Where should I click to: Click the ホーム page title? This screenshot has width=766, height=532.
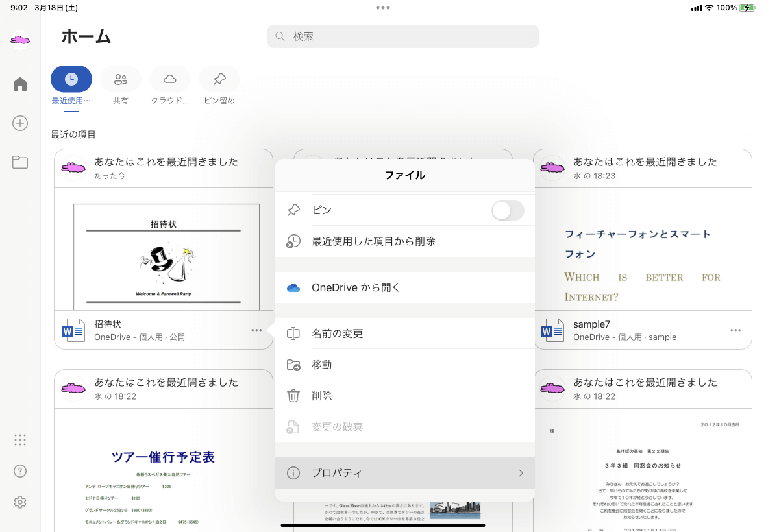pos(86,36)
